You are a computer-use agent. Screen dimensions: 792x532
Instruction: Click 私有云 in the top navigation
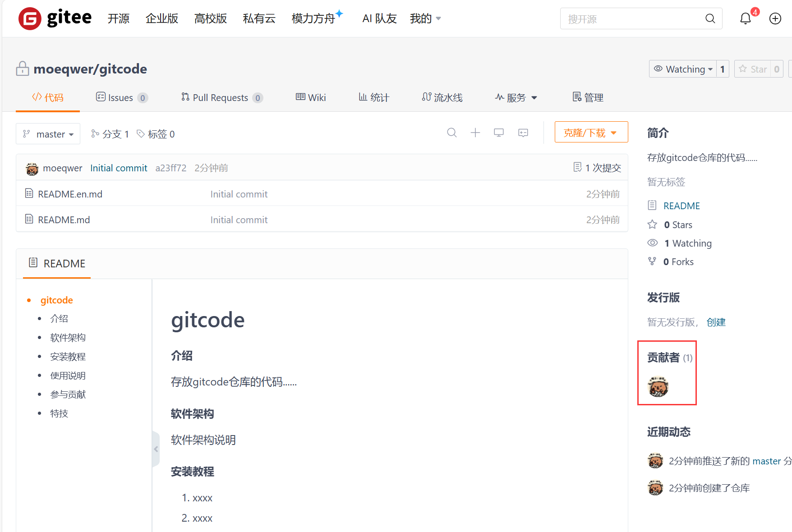click(259, 18)
